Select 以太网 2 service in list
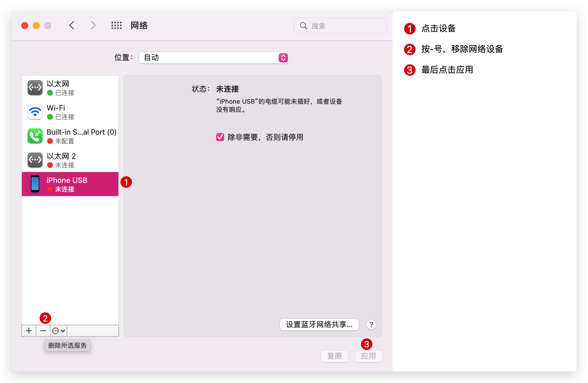This screenshot has width=588, height=383. coord(70,160)
